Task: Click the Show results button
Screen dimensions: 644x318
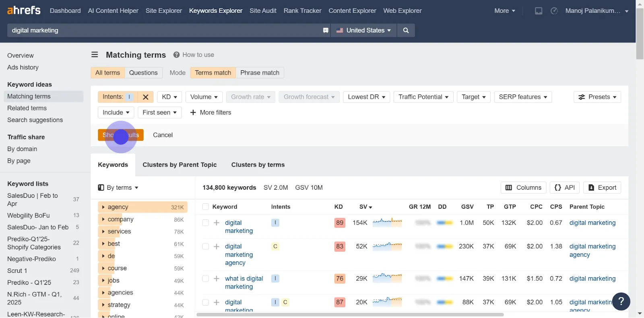Action: tap(121, 135)
